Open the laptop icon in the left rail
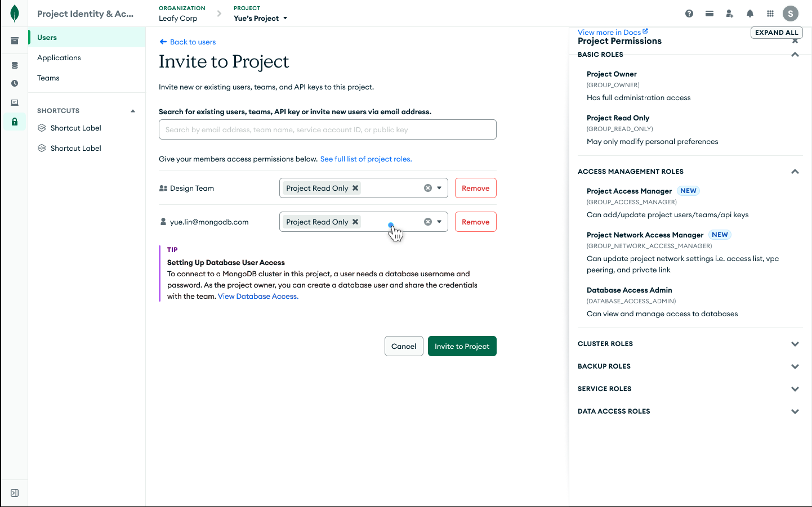This screenshot has width=812, height=507. tap(15, 102)
